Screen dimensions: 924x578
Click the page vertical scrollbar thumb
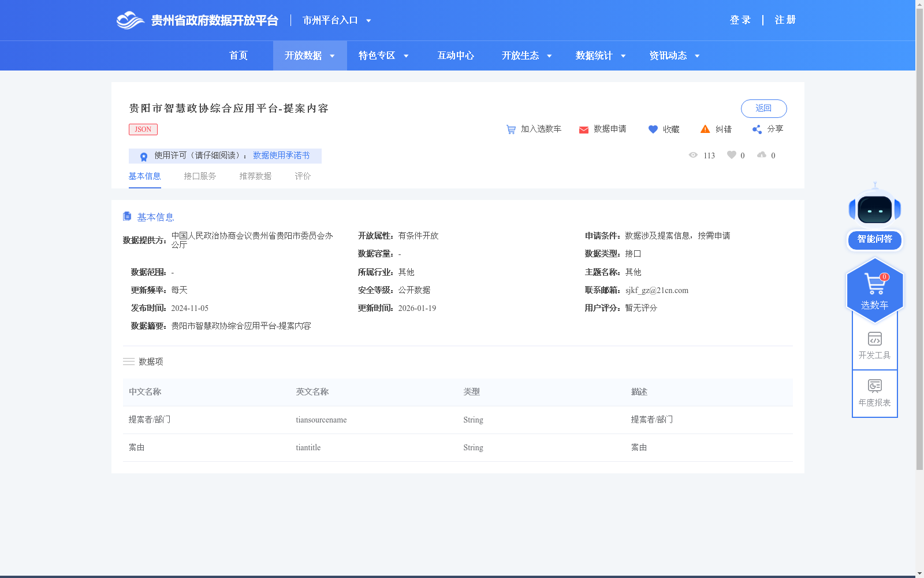coord(919,239)
